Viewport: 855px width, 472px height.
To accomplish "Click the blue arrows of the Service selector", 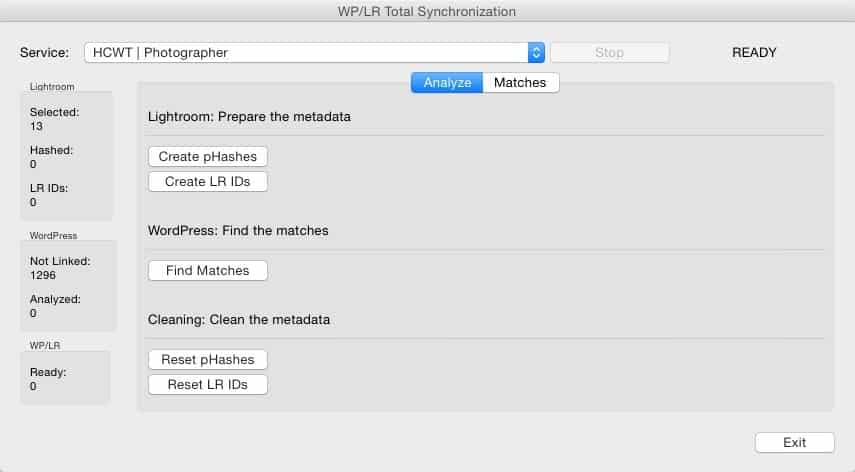I will click(536, 52).
